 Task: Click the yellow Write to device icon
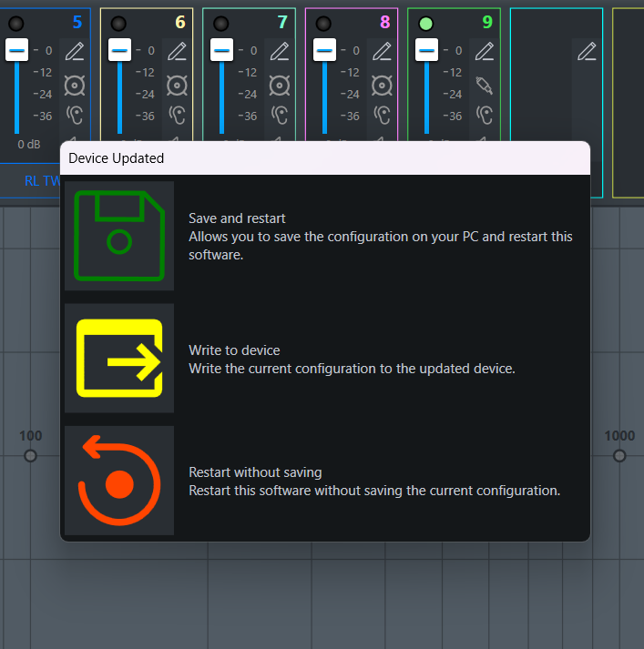[118, 359]
